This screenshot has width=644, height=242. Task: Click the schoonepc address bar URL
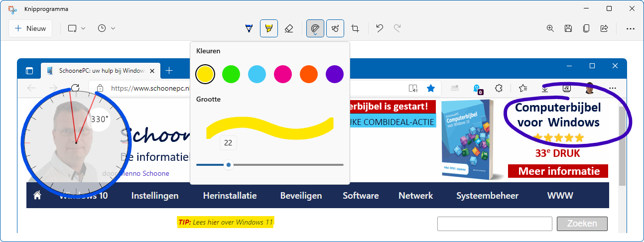(x=150, y=88)
